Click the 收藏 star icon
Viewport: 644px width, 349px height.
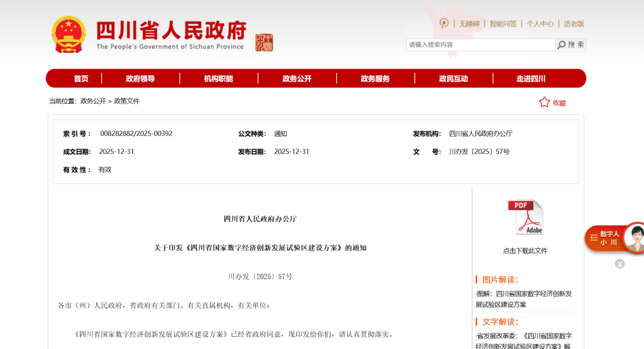pyautogui.click(x=544, y=103)
